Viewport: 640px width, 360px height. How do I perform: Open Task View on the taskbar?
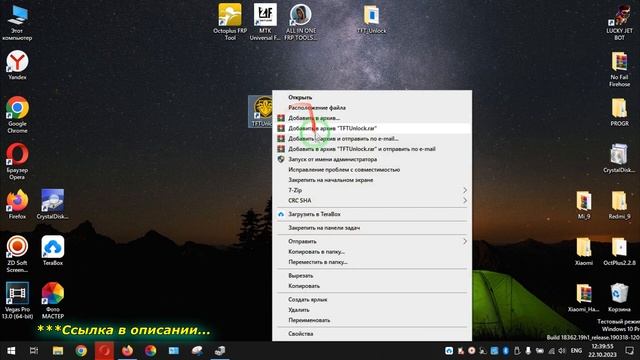click(34, 351)
